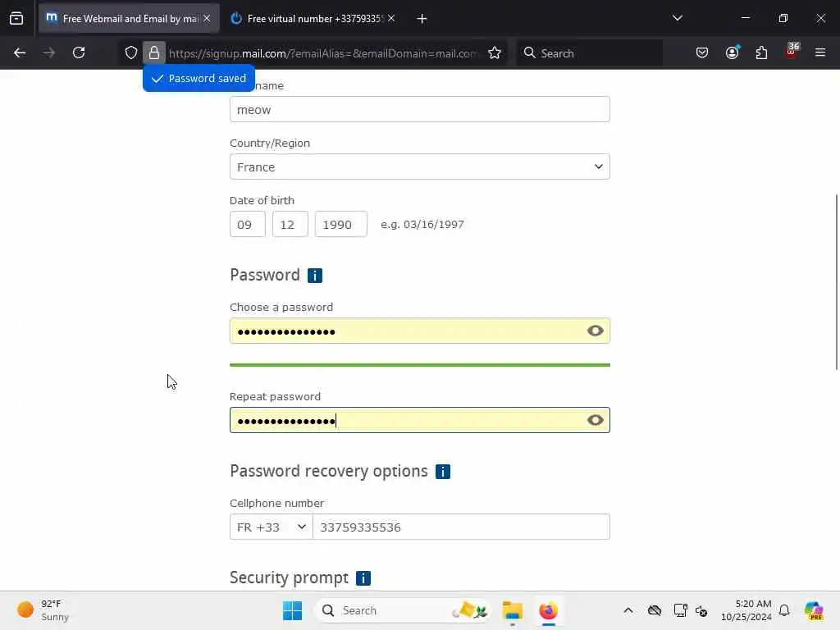Close the Free Webmail and Email tab
The height and width of the screenshot is (630, 840).
click(x=207, y=18)
